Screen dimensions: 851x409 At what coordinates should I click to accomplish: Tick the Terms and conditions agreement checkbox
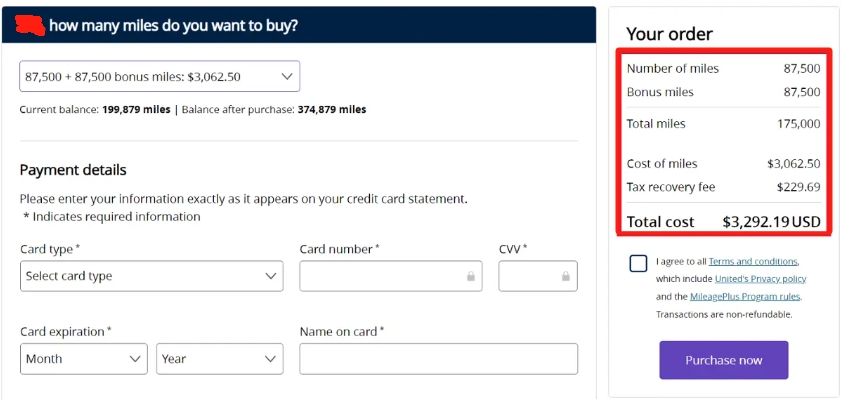coord(638,264)
